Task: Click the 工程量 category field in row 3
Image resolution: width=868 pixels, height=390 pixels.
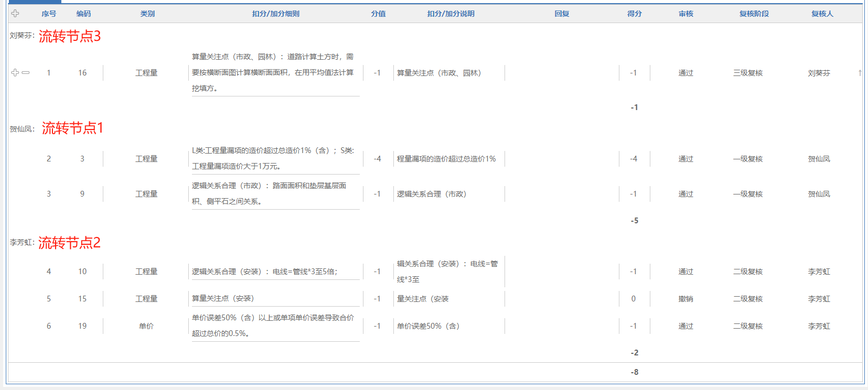Action: (146, 194)
